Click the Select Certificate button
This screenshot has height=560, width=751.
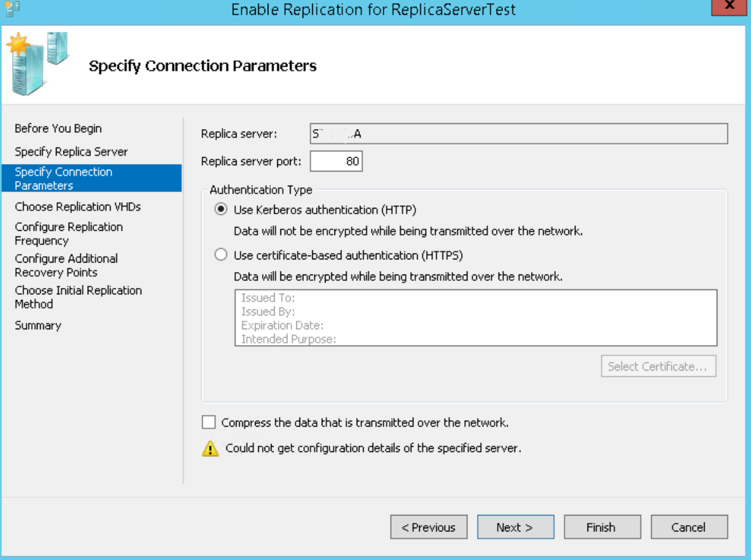(x=659, y=366)
